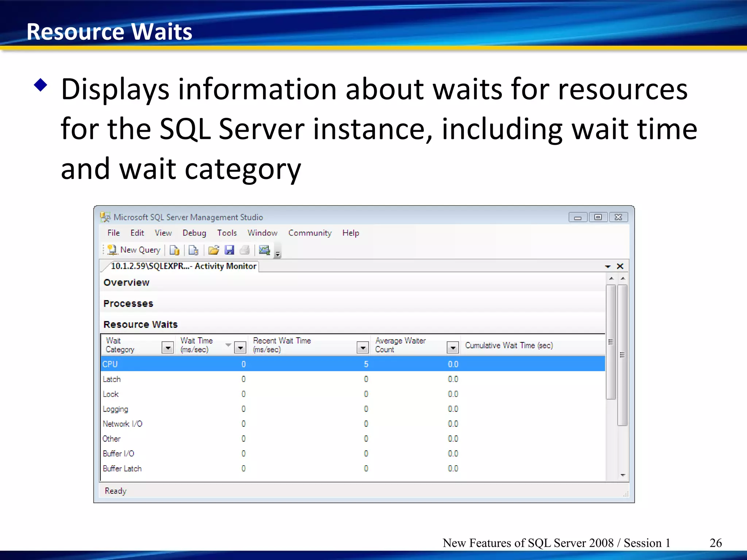Open Average Waiter Count filter dropdown

coord(453,348)
